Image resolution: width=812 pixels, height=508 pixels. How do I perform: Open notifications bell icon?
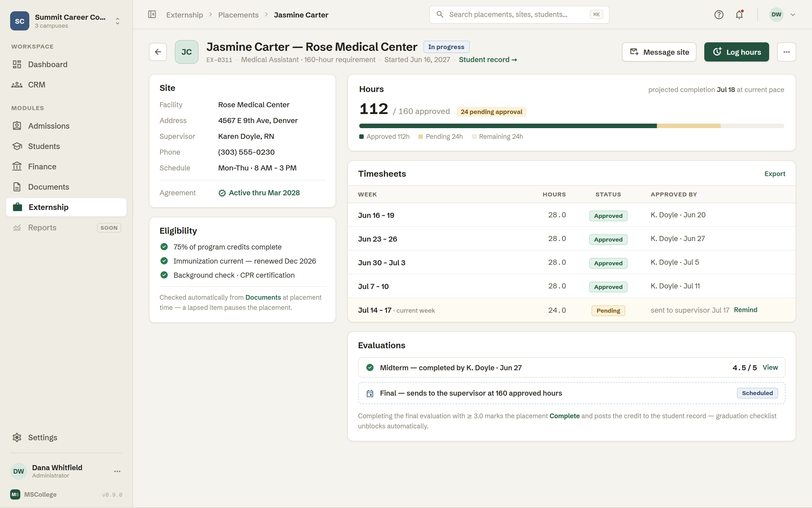click(739, 14)
